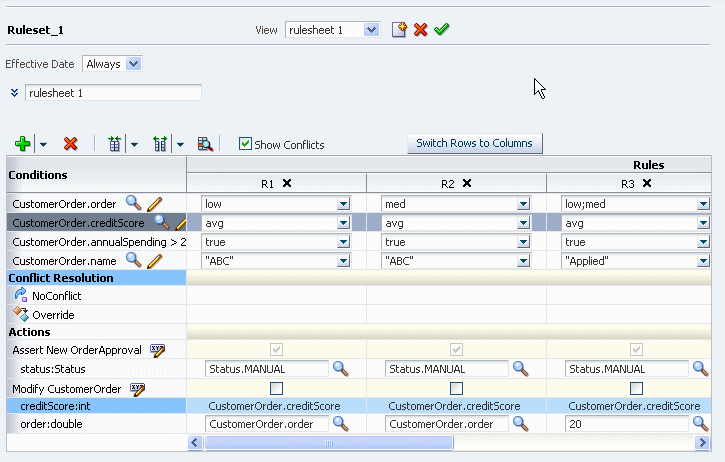Click pencil icon next to CustomerOrder.order condition
The height and width of the screenshot is (462, 725).
[154, 204]
